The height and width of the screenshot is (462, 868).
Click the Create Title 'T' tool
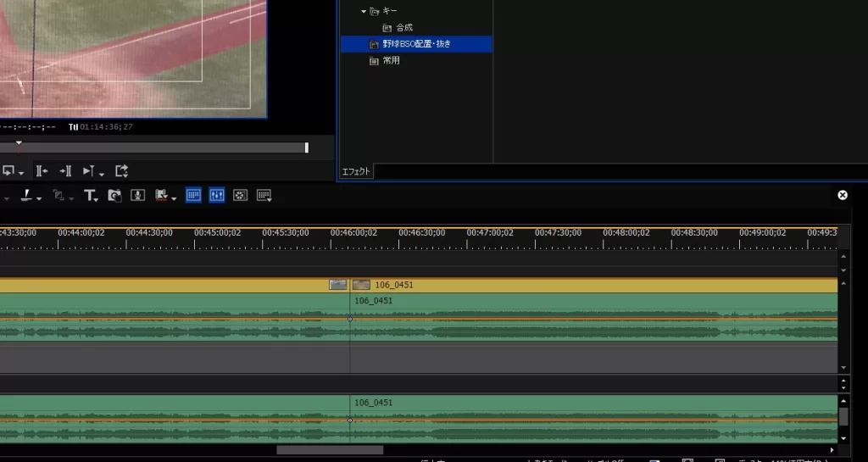pos(89,196)
